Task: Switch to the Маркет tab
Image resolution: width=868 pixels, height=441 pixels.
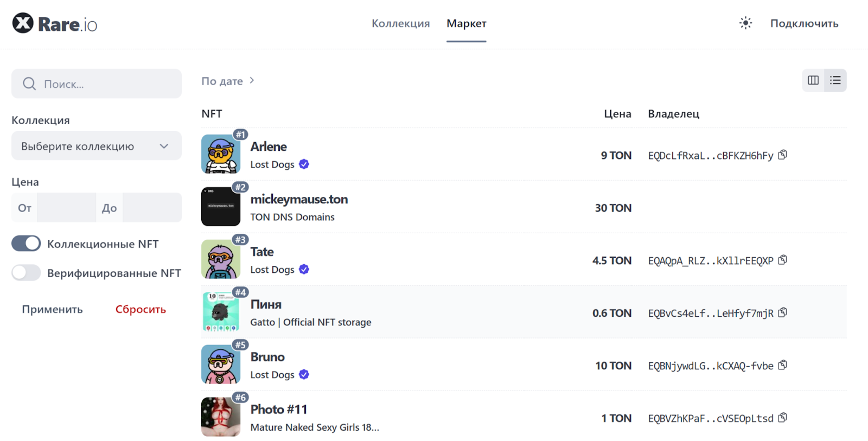Action: tap(466, 23)
